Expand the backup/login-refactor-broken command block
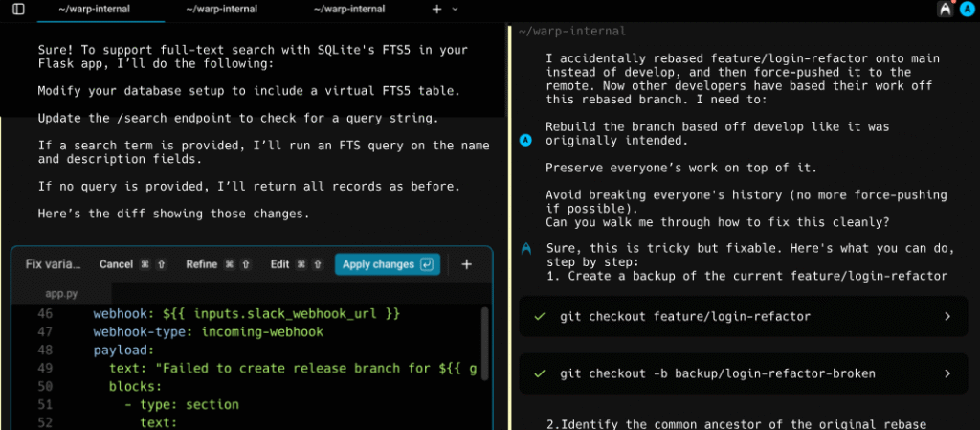980x430 pixels. (x=947, y=373)
